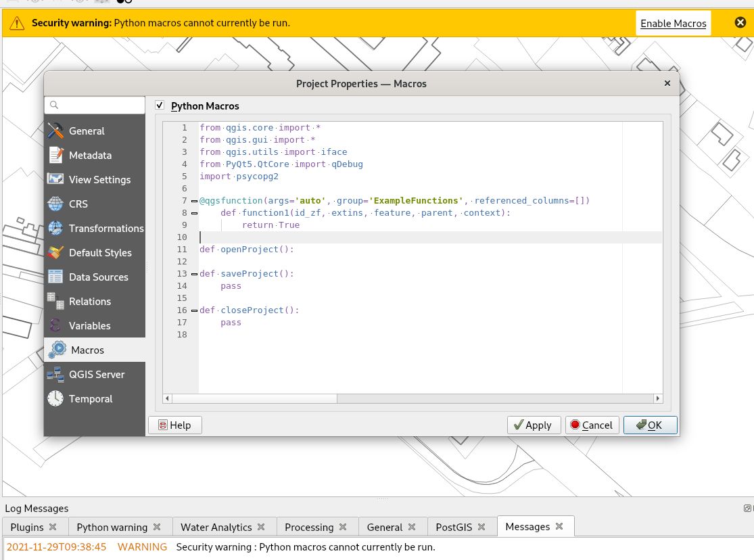Viewport: 754px width, 560px height.
Task: Cancel the Project Properties dialog
Action: (592, 425)
